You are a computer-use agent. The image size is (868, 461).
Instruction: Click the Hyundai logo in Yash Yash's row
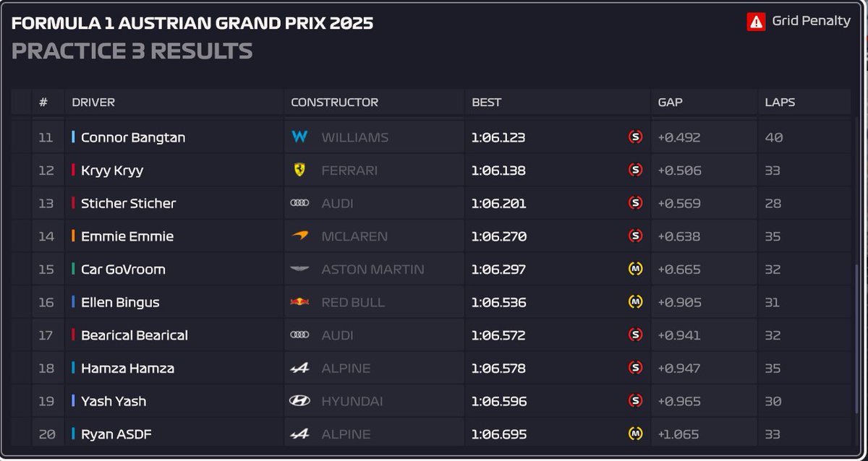(299, 401)
